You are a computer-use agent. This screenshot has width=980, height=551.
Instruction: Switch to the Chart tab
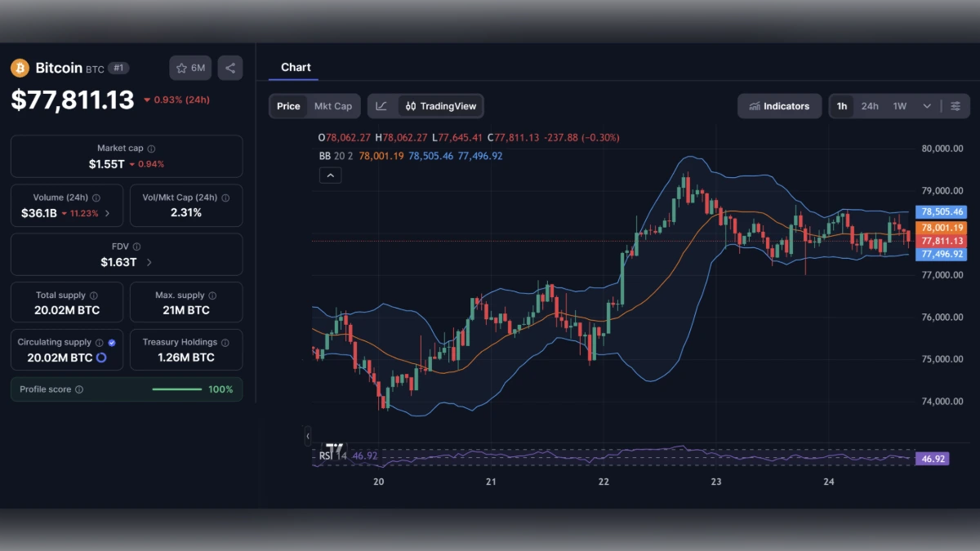(295, 67)
